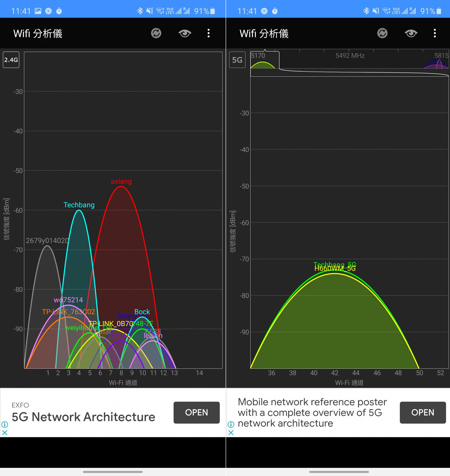Tap the eye icon on the left screen
450x476 pixels.
[x=184, y=33]
